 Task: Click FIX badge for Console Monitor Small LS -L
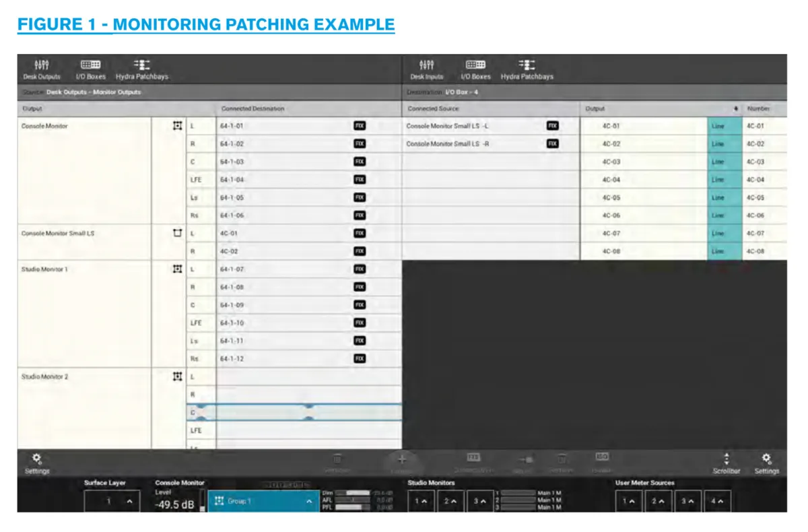(x=553, y=126)
